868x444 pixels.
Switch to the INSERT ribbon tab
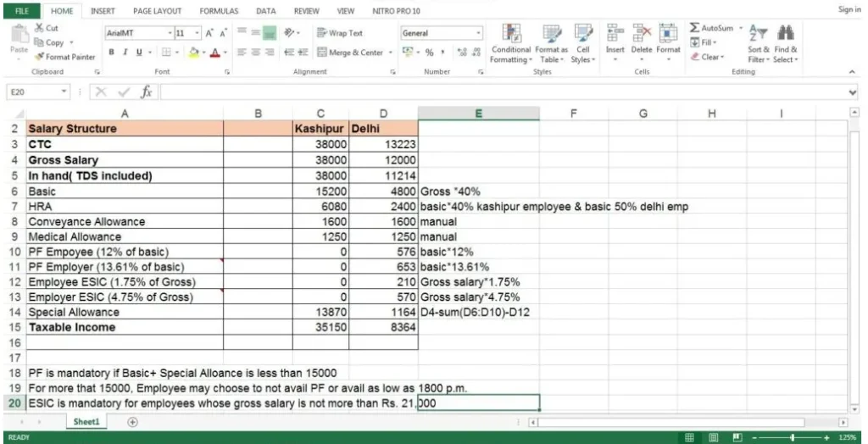[x=103, y=11]
